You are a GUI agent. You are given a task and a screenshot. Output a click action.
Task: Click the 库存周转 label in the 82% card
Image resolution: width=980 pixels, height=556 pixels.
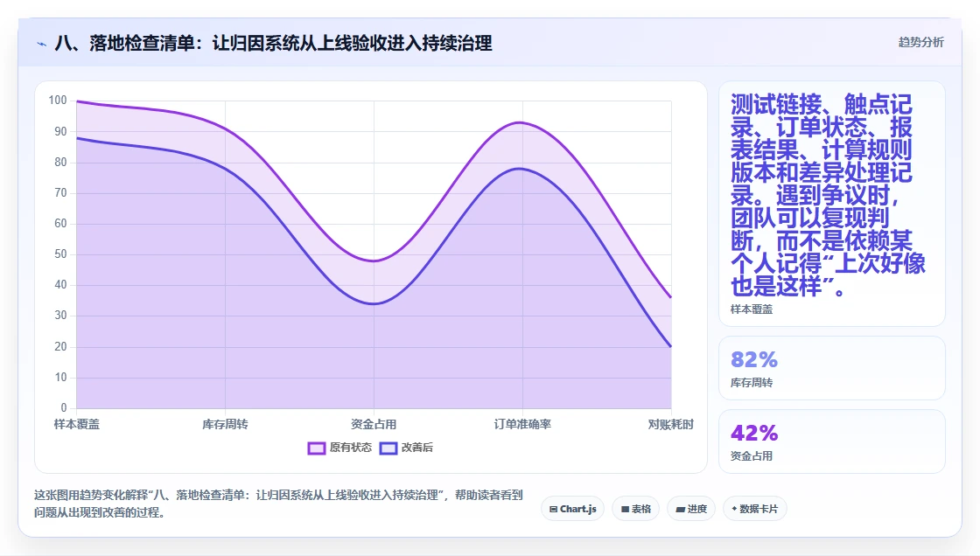pyautogui.click(x=752, y=382)
